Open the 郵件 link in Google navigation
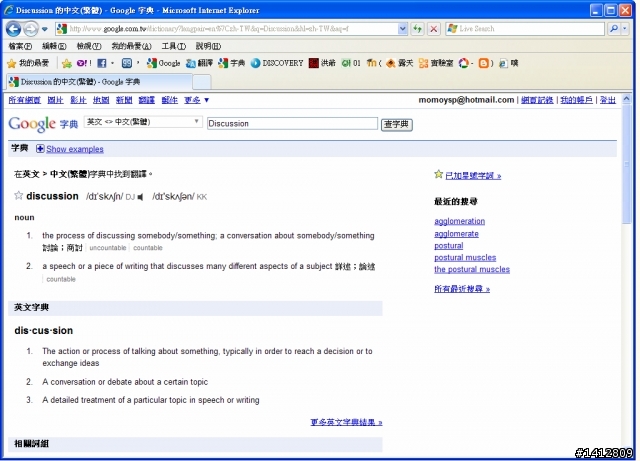The image size is (640, 461). pos(169,100)
